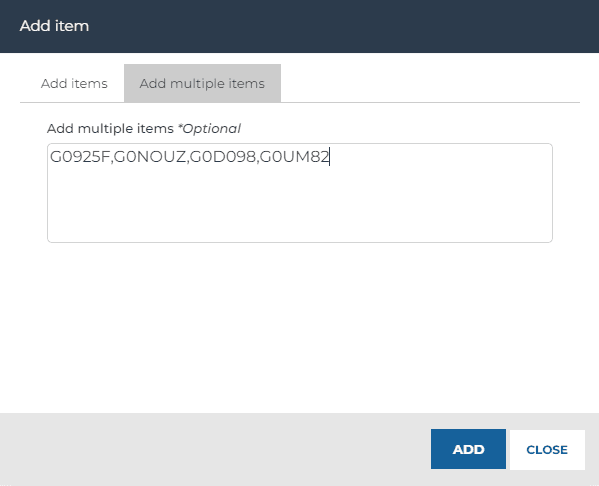Place cursor in item code G0NOUZ

150,157
